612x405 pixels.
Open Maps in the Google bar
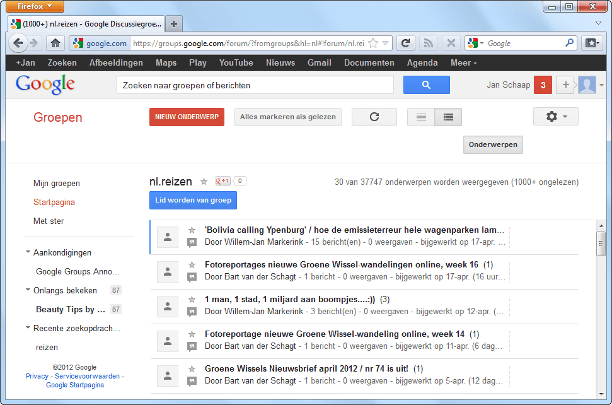click(x=166, y=63)
